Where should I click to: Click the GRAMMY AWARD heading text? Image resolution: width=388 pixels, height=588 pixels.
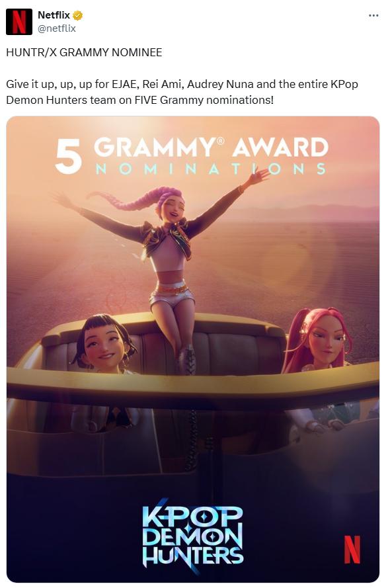(x=211, y=147)
